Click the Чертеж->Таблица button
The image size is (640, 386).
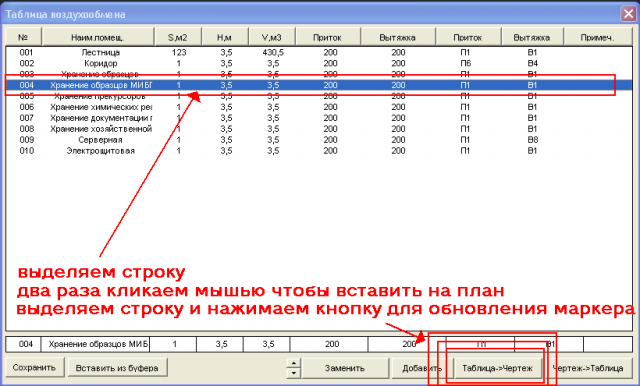[x=588, y=368]
